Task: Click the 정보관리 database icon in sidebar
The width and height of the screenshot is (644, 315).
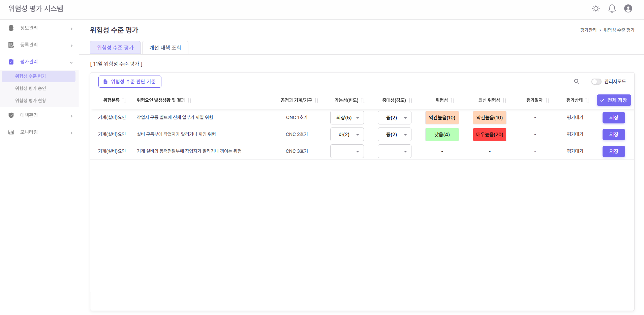Action: pyautogui.click(x=11, y=28)
